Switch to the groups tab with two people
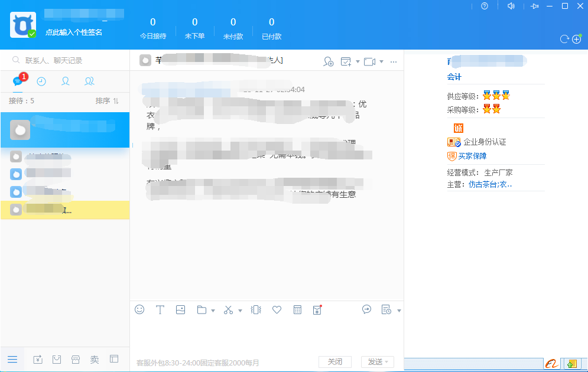 point(89,81)
